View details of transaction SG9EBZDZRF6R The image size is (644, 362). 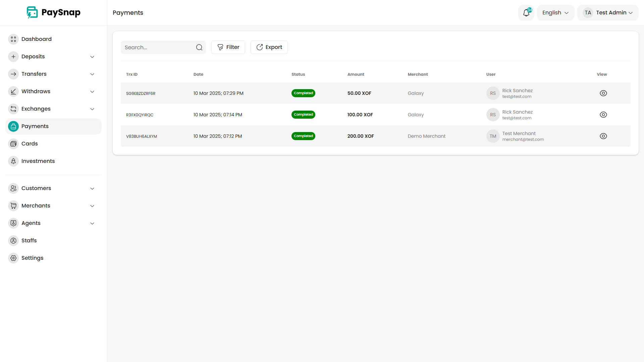point(603,93)
